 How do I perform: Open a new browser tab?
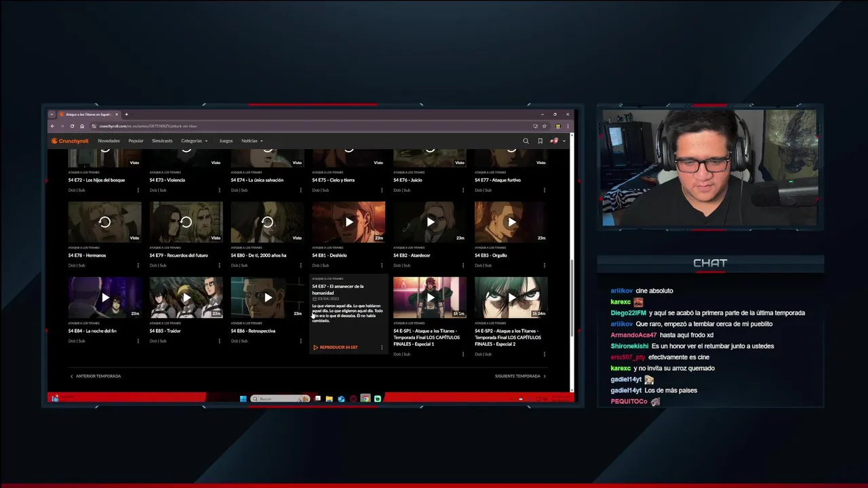click(126, 115)
